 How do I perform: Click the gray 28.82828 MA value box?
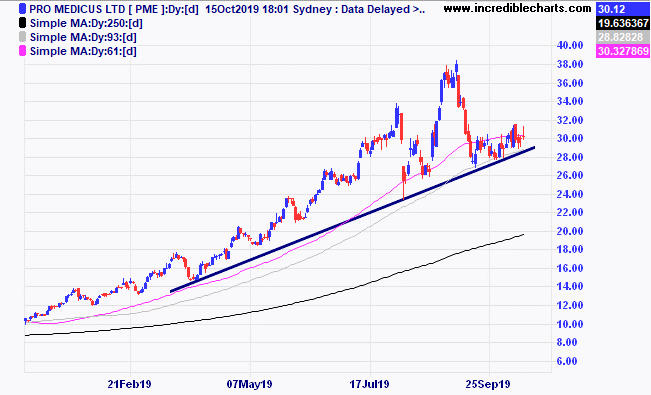623,37
